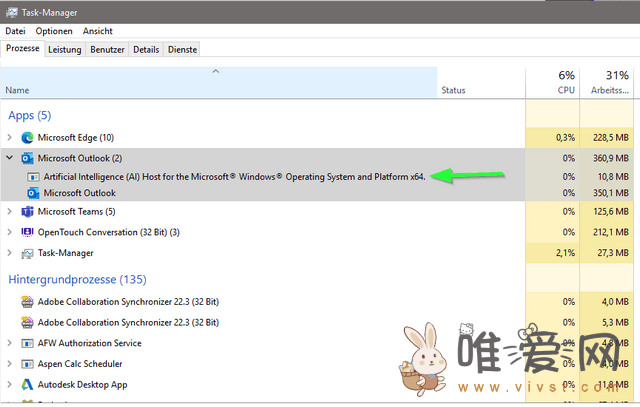The image size is (640, 407).
Task: Switch to the Details tab
Action: pyautogui.click(x=146, y=49)
